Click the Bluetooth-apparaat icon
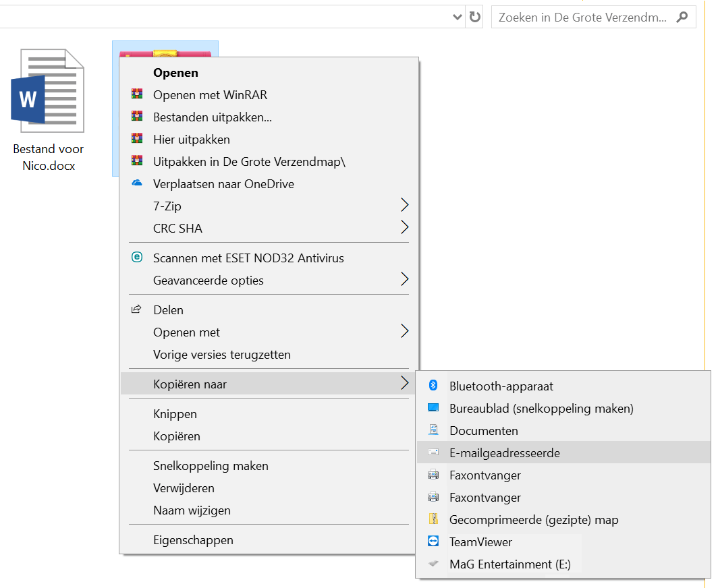This screenshot has width=718, height=588. (x=434, y=386)
